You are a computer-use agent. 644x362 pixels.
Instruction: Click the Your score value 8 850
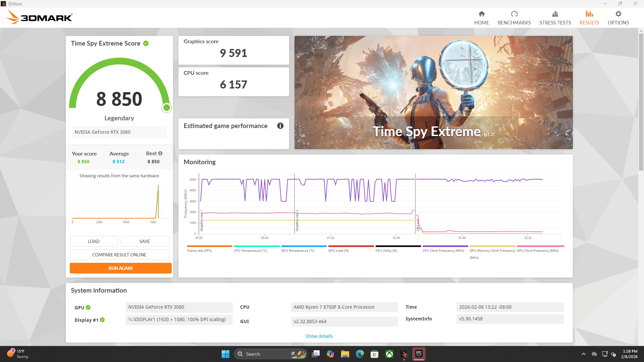[84, 162]
